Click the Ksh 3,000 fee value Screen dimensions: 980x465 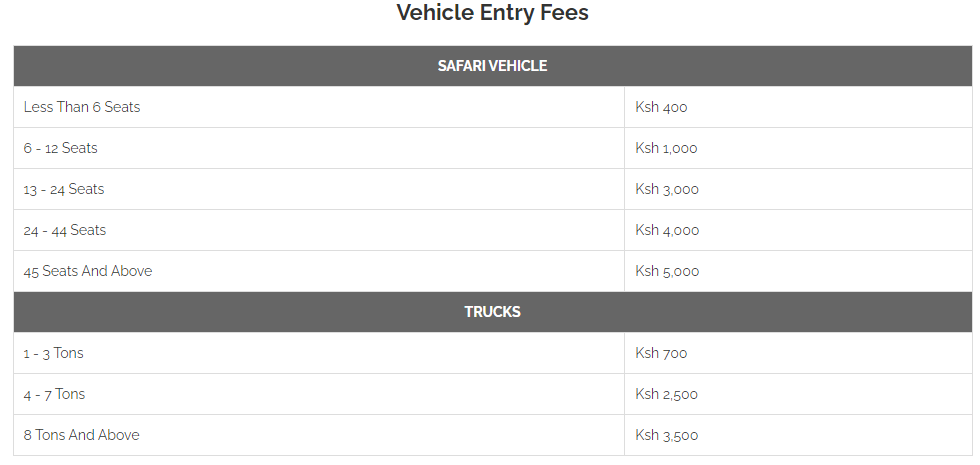pyautogui.click(x=667, y=189)
